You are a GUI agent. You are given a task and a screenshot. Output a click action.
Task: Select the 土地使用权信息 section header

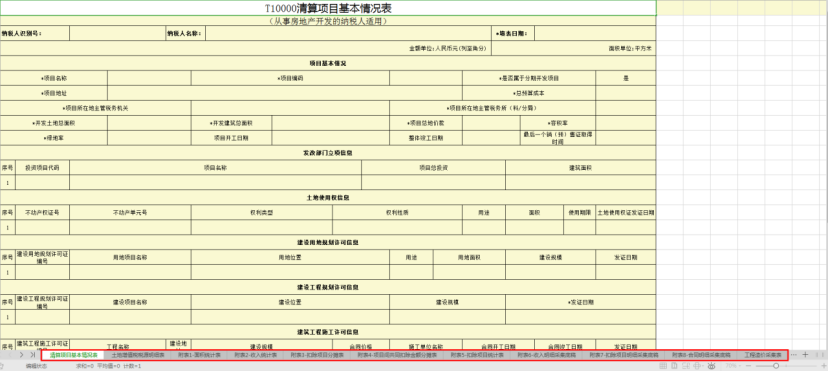point(328,198)
